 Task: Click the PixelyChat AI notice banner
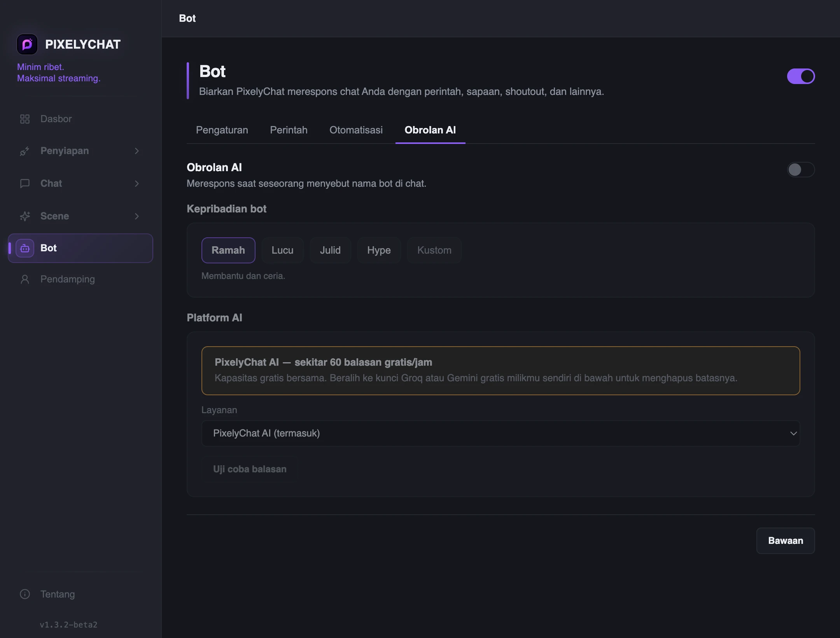pos(500,371)
